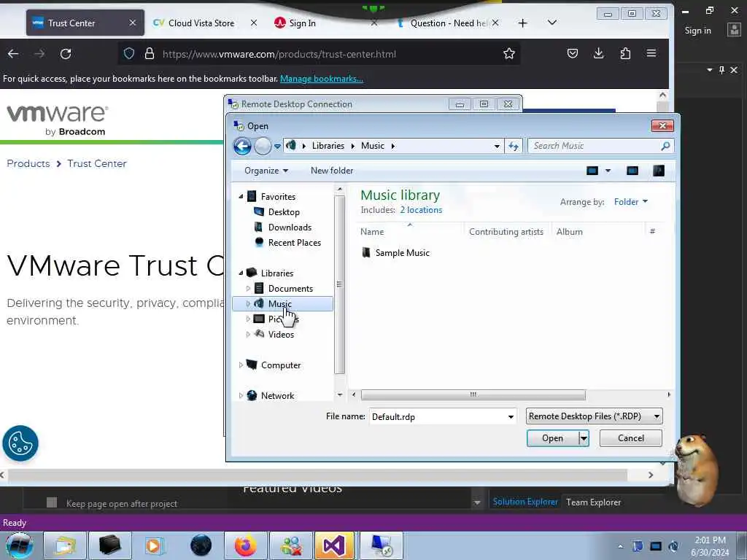The height and width of the screenshot is (560, 747).
Task: Open cookie settings round button
Action: [20, 443]
